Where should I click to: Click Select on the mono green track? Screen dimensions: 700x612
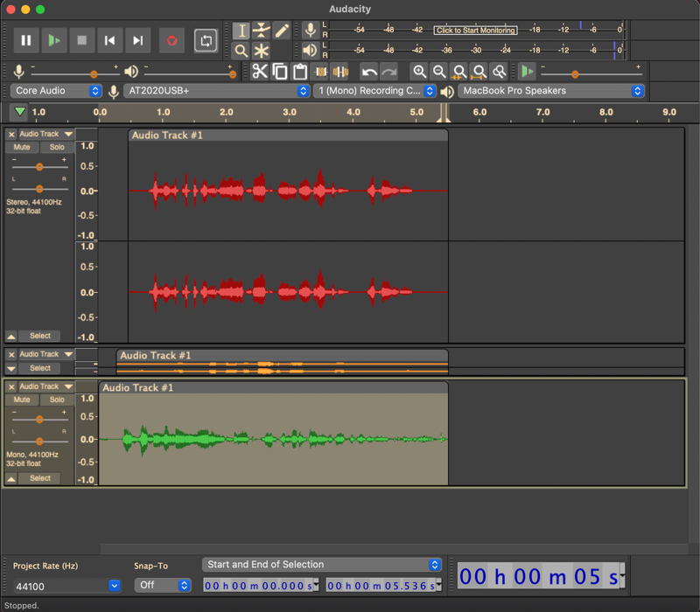pyautogui.click(x=39, y=478)
